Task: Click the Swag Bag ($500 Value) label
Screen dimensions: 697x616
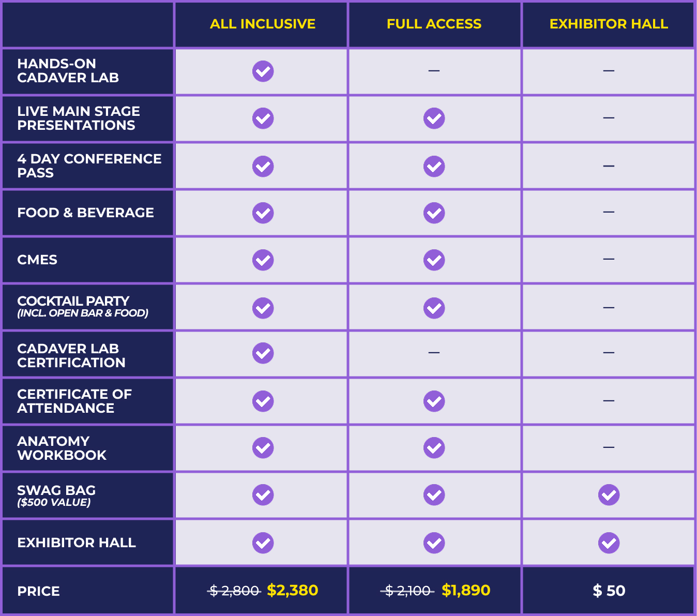Action: (x=56, y=495)
